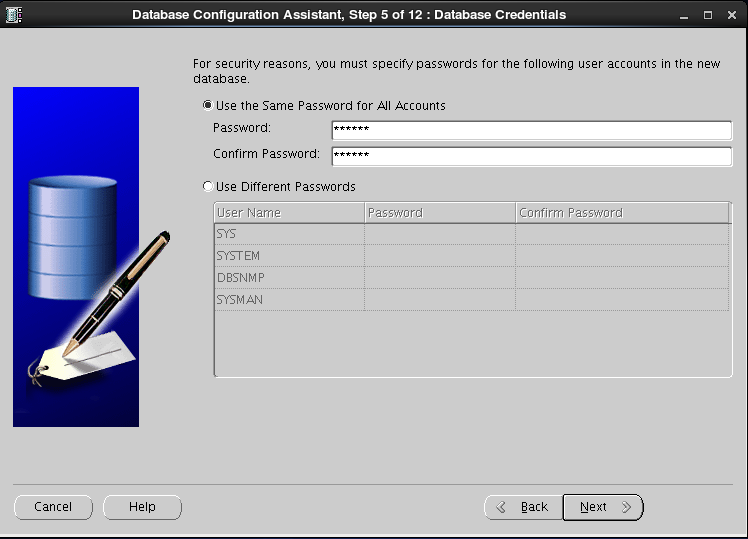Close the Database Configuration Assistant window
The height and width of the screenshot is (539, 748).
click(x=732, y=15)
